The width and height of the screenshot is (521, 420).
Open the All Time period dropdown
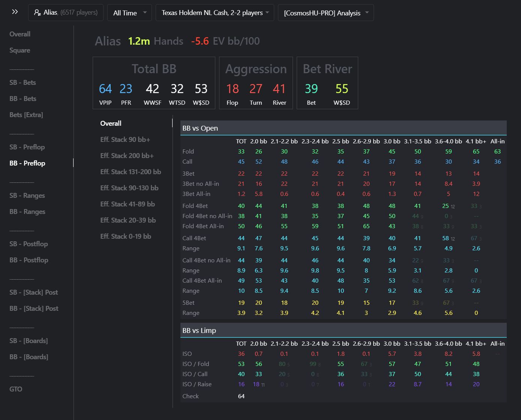(129, 13)
